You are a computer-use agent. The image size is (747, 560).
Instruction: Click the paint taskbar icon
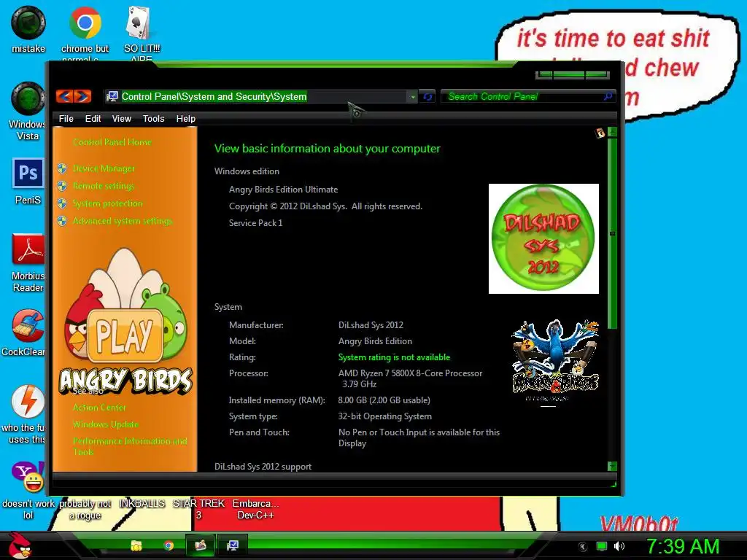pos(201,545)
